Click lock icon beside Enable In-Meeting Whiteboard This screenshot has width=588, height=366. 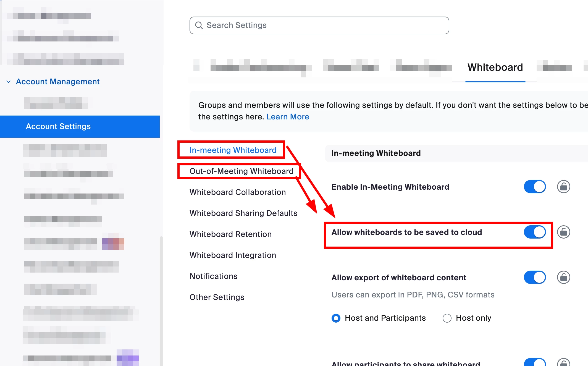pyautogui.click(x=563, y=187)
